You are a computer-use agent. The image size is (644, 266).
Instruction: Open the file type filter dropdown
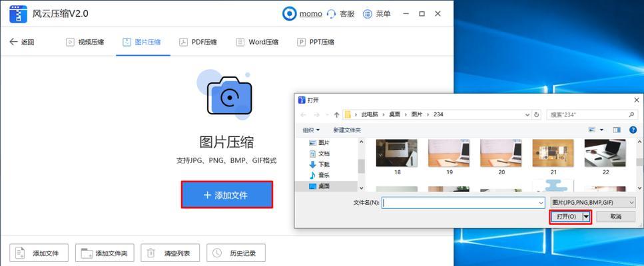click(x=593, y=202)
